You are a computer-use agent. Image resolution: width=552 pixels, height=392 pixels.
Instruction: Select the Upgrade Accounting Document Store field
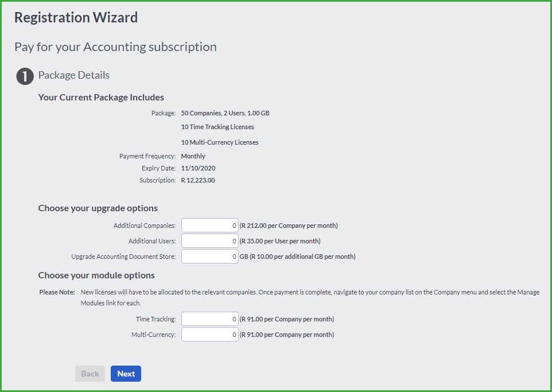click(210, 257)
